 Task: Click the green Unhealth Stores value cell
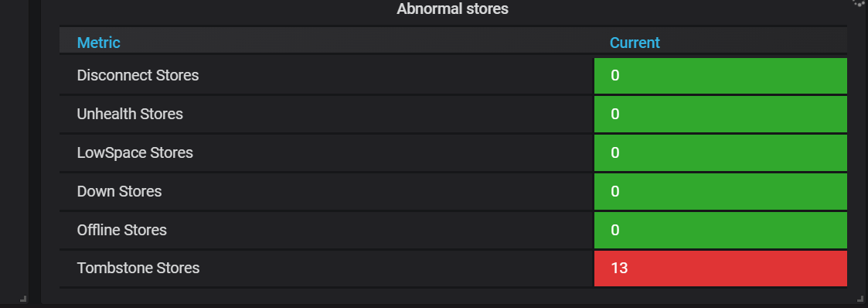[x=720, y=114]
